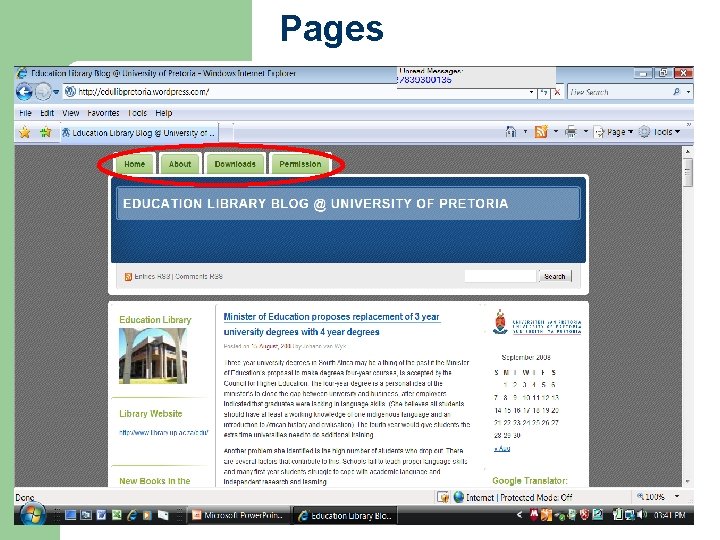
Task: Open the Tools gear command bar menu
Action: [660, 132]
